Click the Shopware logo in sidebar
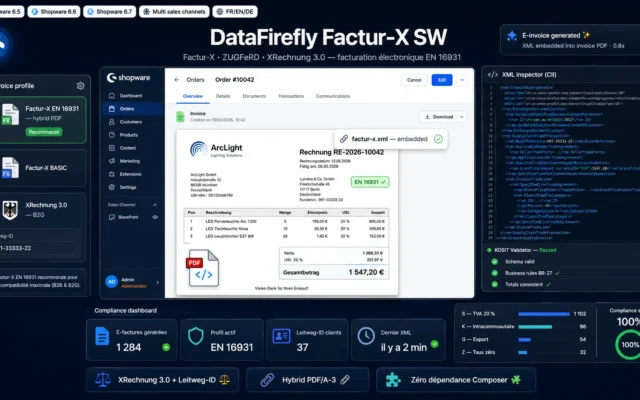The width and height of the screenshot is (640, 400). point(128,78)
